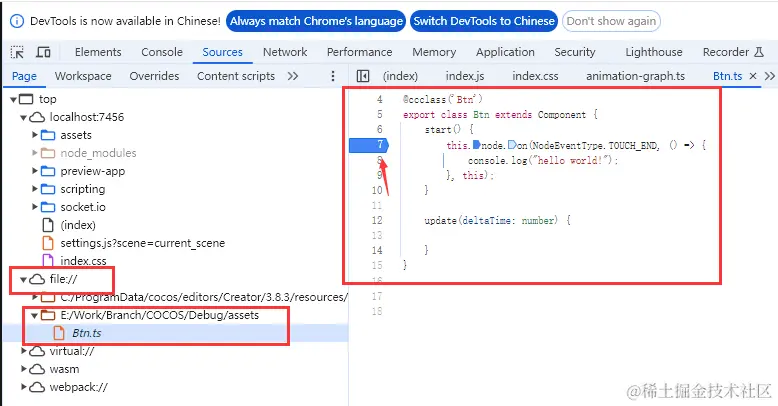778x406 pixels.
Task: Collapse the file:// node
Action: 23,279
